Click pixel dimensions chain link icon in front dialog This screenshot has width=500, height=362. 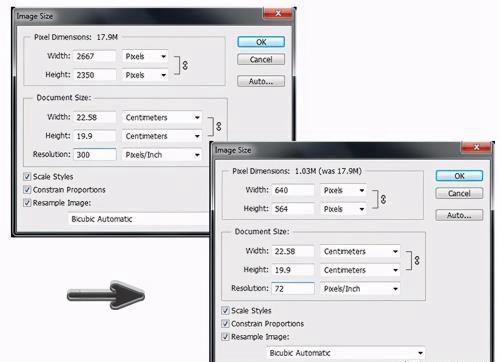coord(383,199)
